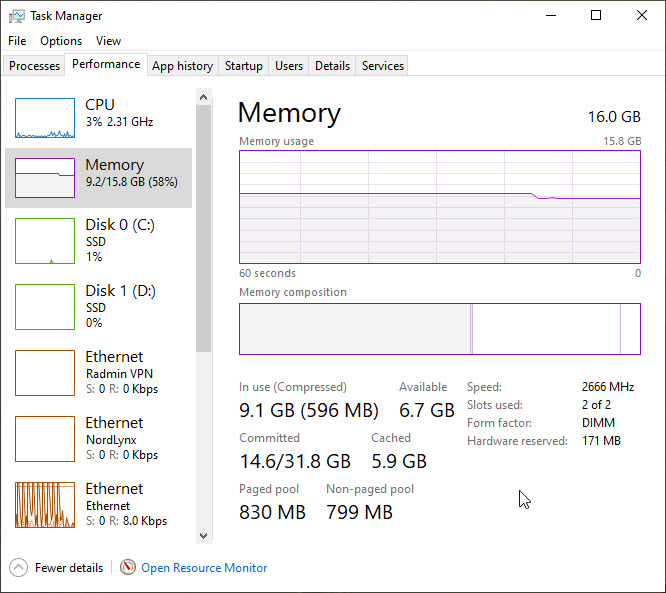Open the File menu

[17, 41]
